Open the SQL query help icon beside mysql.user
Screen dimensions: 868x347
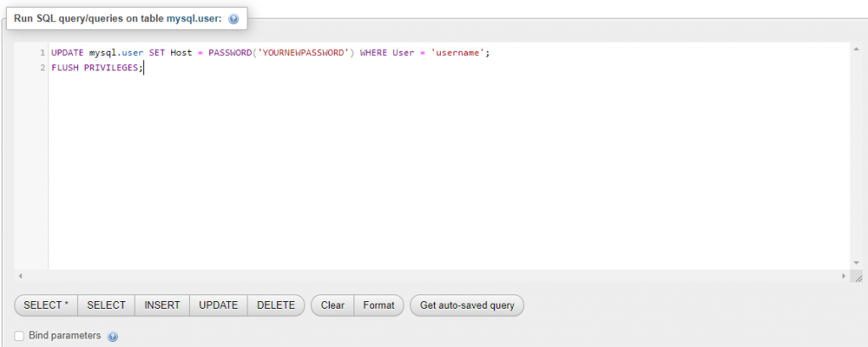234,19
